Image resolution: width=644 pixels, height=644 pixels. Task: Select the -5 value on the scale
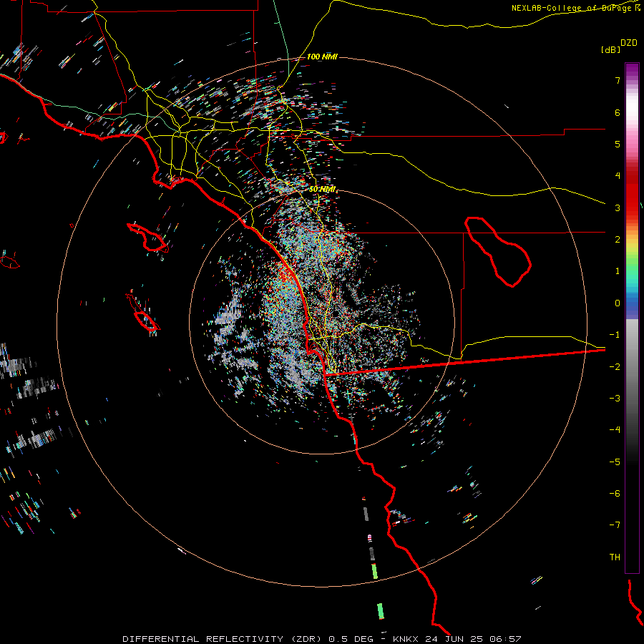615,462
